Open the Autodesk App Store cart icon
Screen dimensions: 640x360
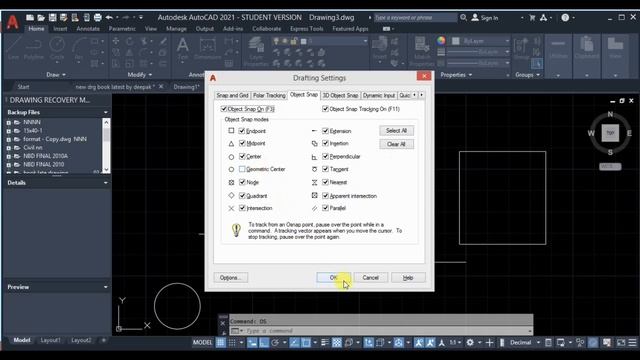coord(532,18)
